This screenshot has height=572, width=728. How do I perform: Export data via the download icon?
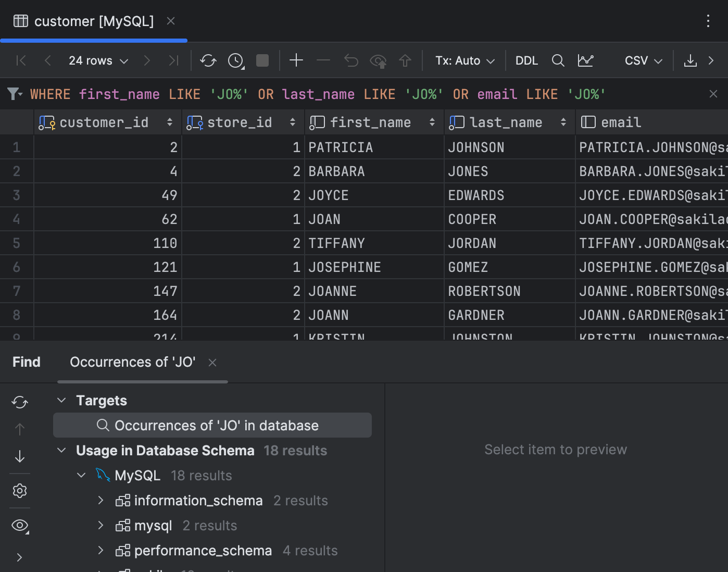click(691, 60)
